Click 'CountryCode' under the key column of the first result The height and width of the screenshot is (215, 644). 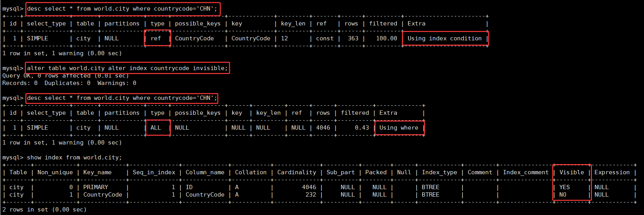tap(251, 38)
